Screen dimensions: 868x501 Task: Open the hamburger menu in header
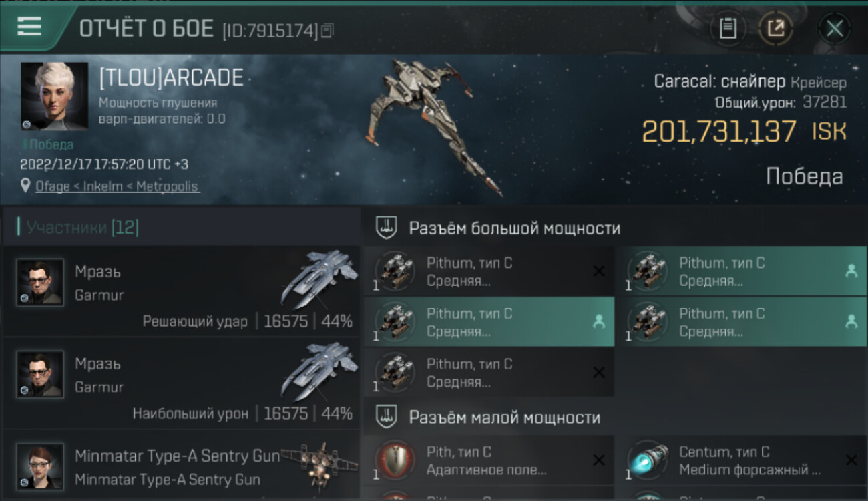[29, 27]
